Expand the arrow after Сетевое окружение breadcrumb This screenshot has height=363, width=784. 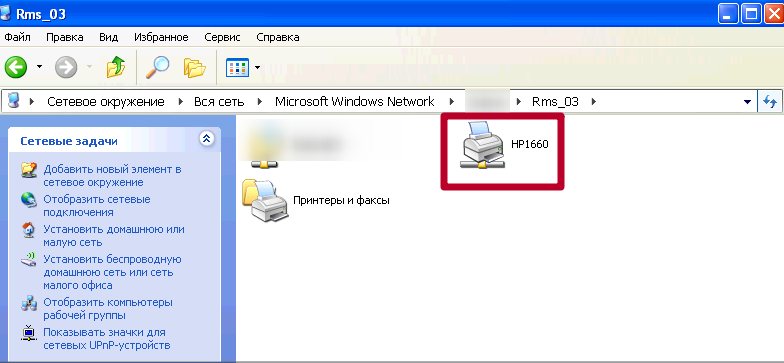click(x=181, y=102)
